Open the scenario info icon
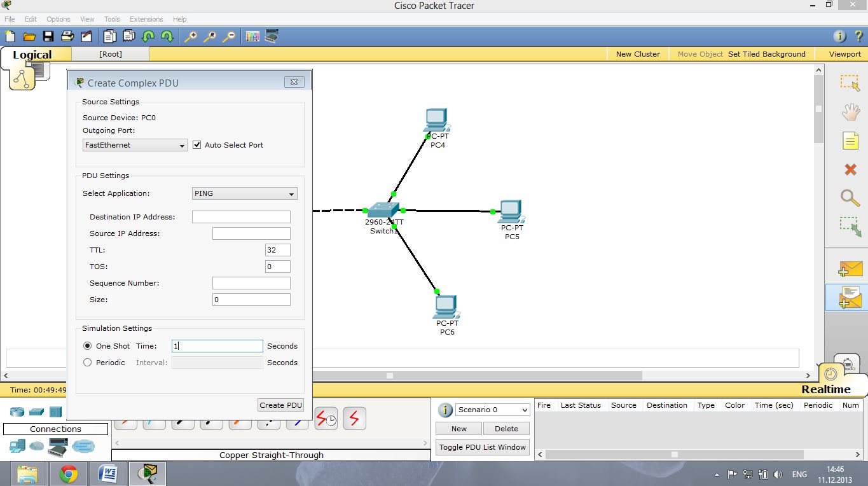Screen dimensions: 868x486 (x=445, y=410)
